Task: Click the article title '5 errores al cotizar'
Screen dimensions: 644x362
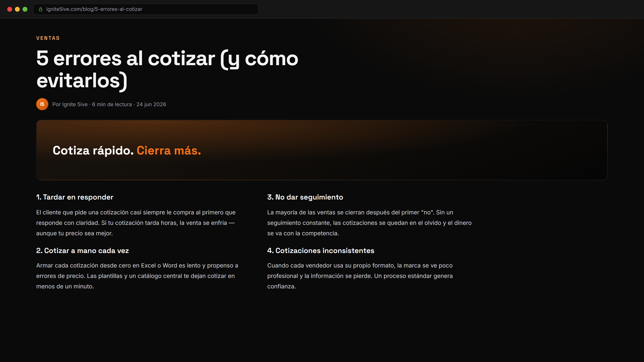Action: [167, 69]
